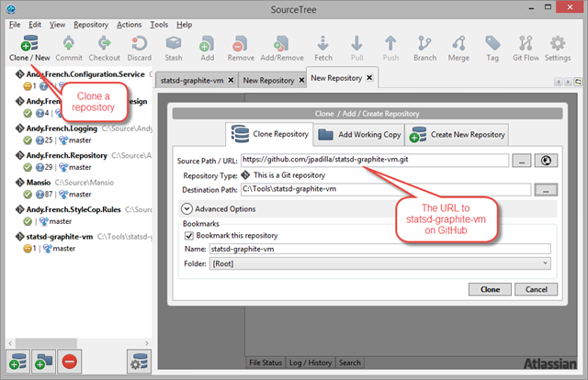
Task: Select the Andy.French.Logging bookmark
Action: 62,129
